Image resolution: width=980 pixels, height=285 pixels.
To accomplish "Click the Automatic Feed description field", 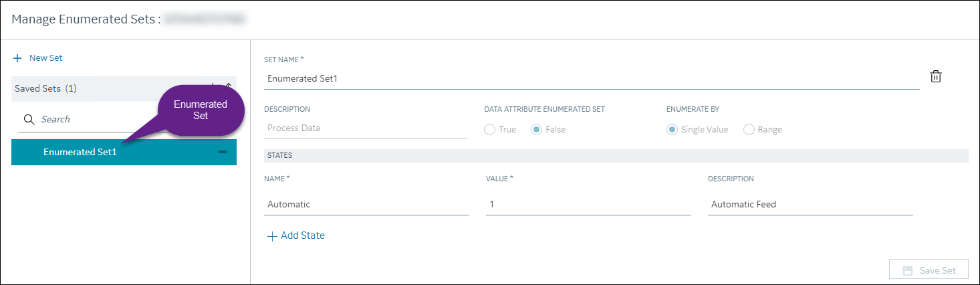I will point(810,204).
